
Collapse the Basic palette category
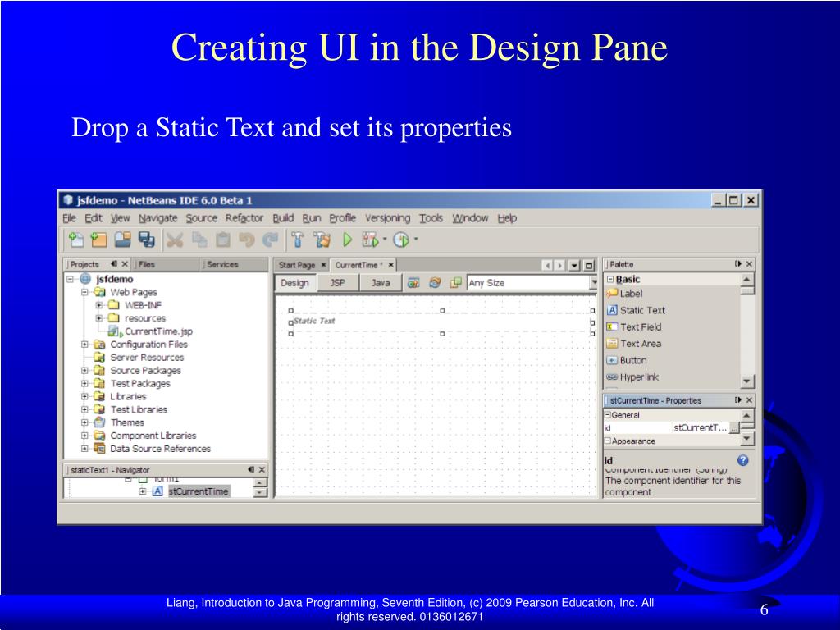[x=609, y=279]
